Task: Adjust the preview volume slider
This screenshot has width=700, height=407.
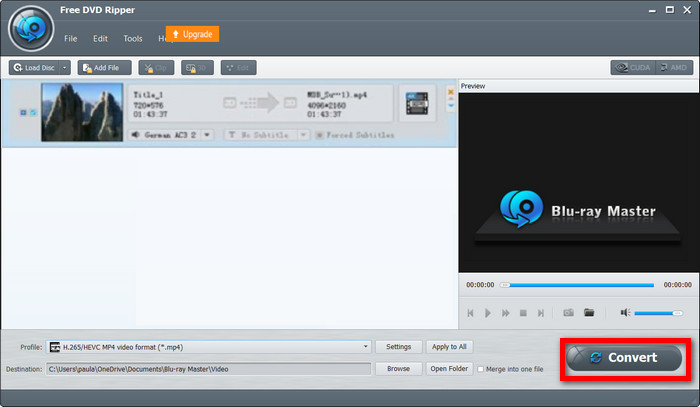Action: 658,313
